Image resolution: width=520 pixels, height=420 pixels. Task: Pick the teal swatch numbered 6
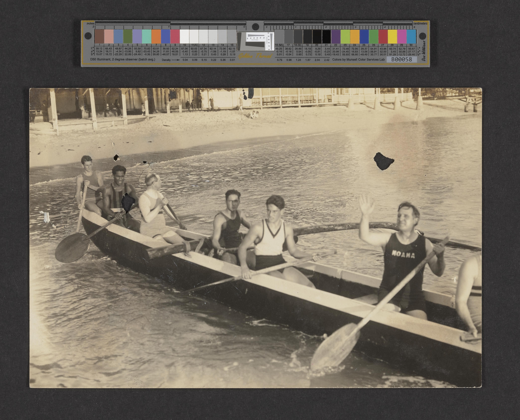pyautogui.click(x=147, y=36)
